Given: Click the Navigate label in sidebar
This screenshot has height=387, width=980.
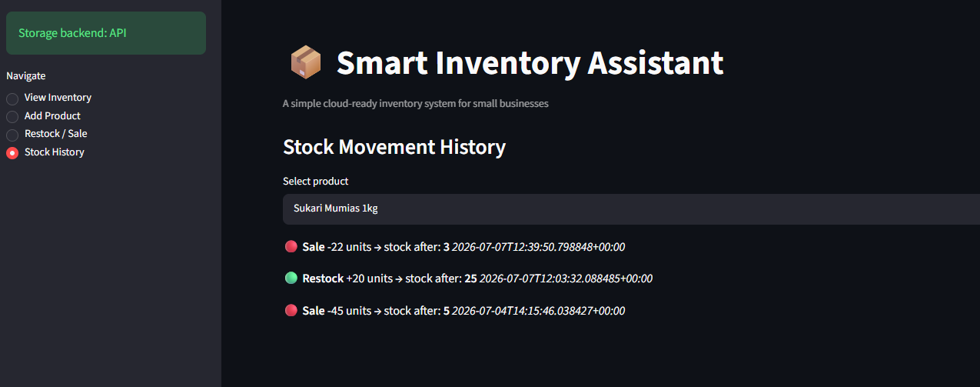Looking at the screenshot, I should (26, 75).
